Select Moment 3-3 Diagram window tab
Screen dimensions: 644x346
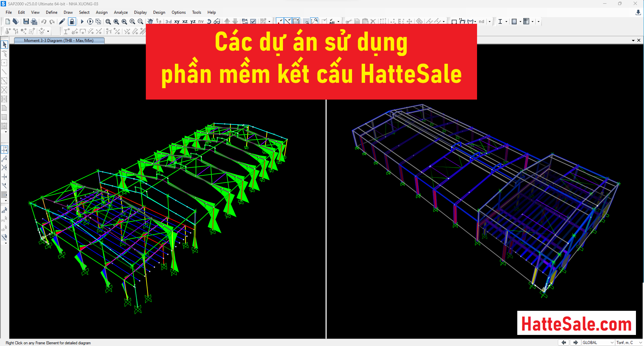tap(59, 41)
